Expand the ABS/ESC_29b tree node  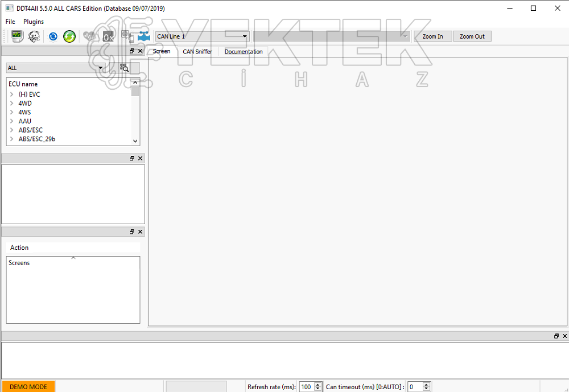point(11,139)
